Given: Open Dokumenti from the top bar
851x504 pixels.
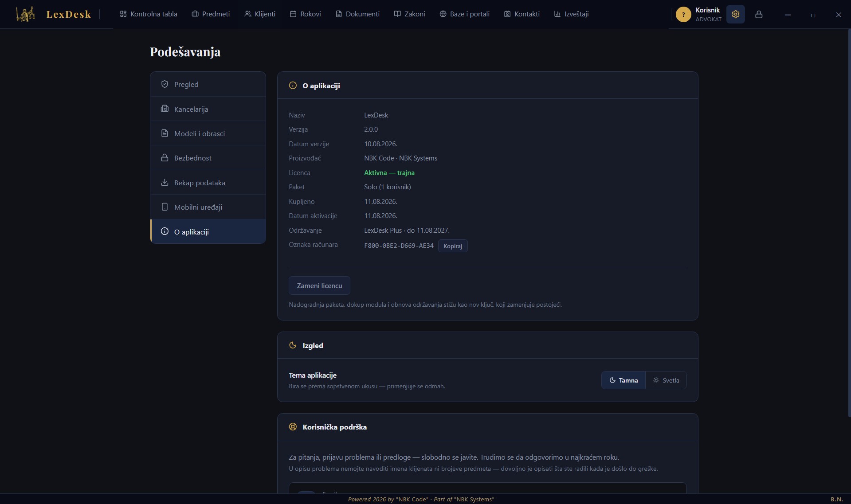Looking at the screenshot, I should coord(357,14).
